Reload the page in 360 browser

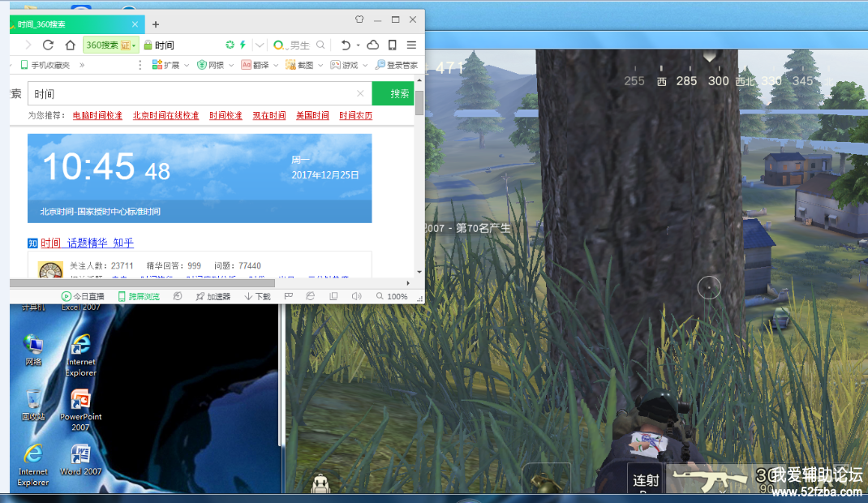coord(48,45)
